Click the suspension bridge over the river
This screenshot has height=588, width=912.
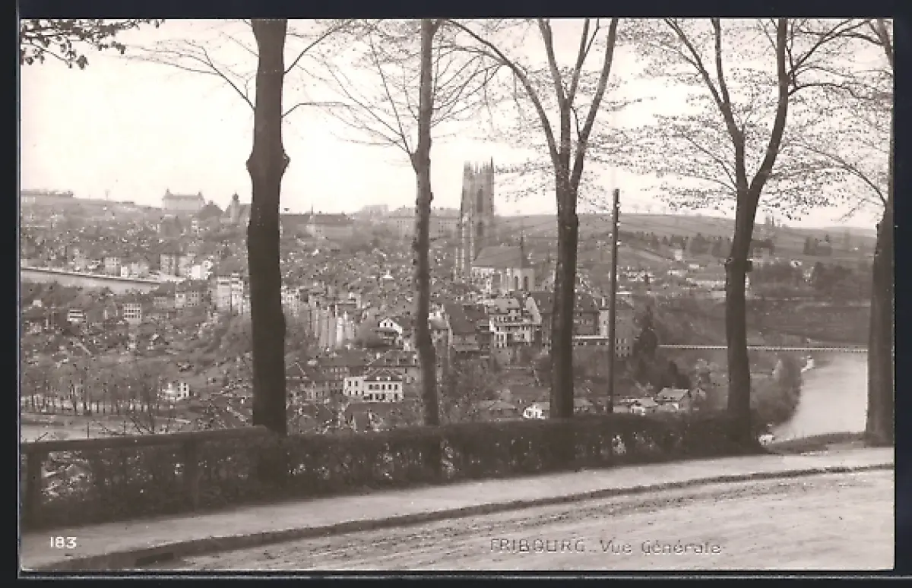760,349
